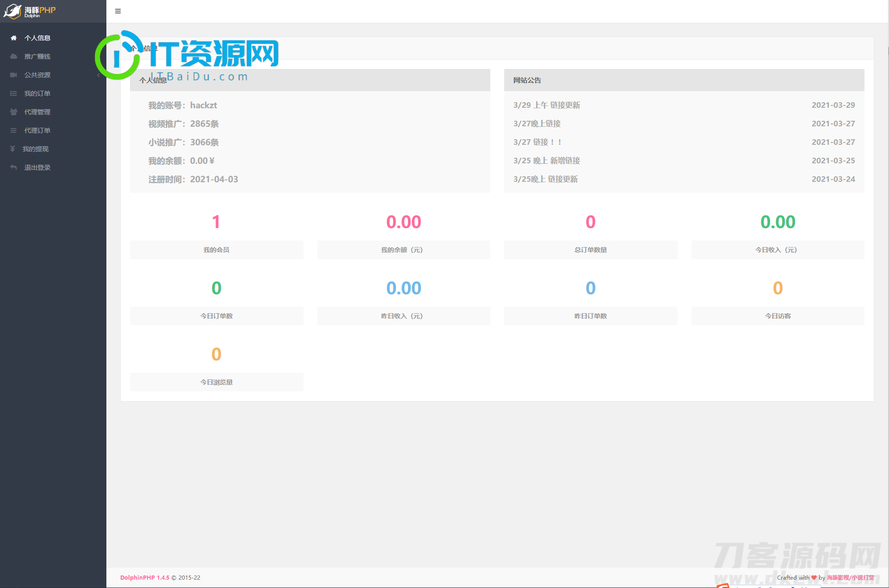Screen dimensions: 889x588
Task: Expand the 公共资源 submenu arrow
Action: [x=99, y=75]
